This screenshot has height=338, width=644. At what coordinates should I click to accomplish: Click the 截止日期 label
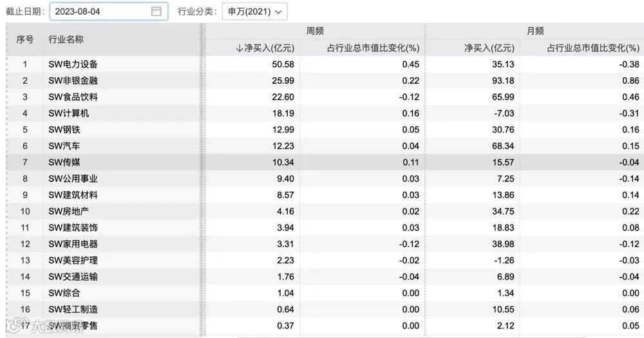(24, 12)
